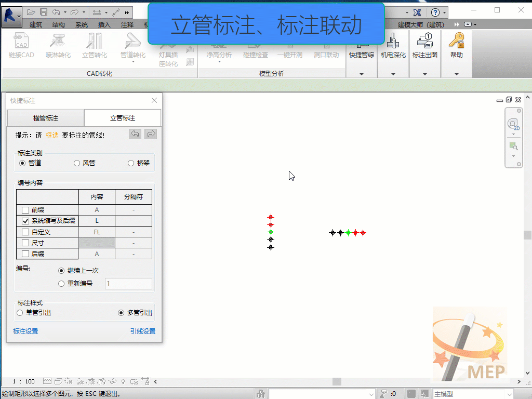
Task: Click the undo arrow in 快捷标注 panel
Action: click(135, 134)
